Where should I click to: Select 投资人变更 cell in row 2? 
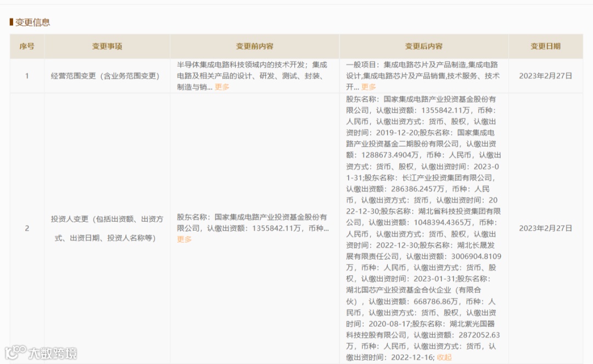coord(107,228)
